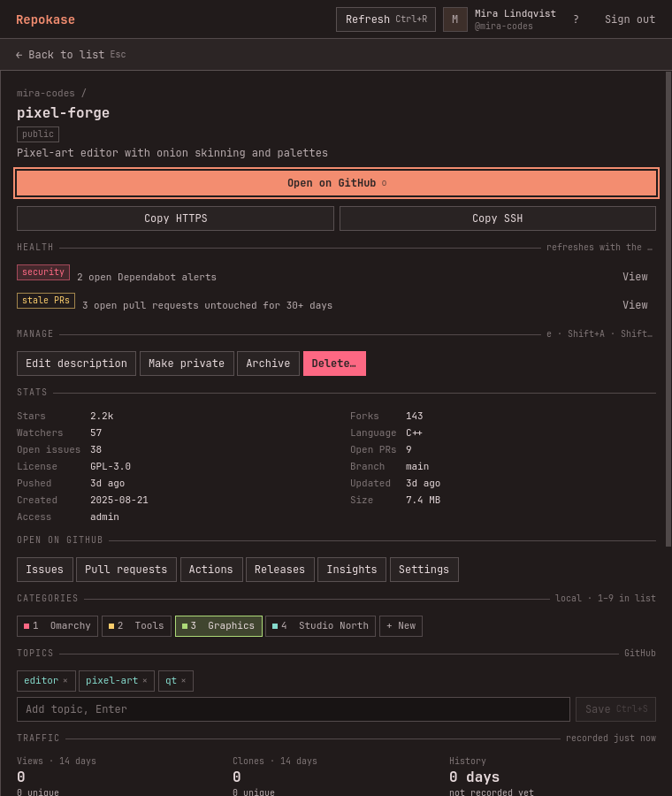Click the Size value 7.4 MB
The width and height of the screenshot is (672, 796).
[x=423, y=500]
